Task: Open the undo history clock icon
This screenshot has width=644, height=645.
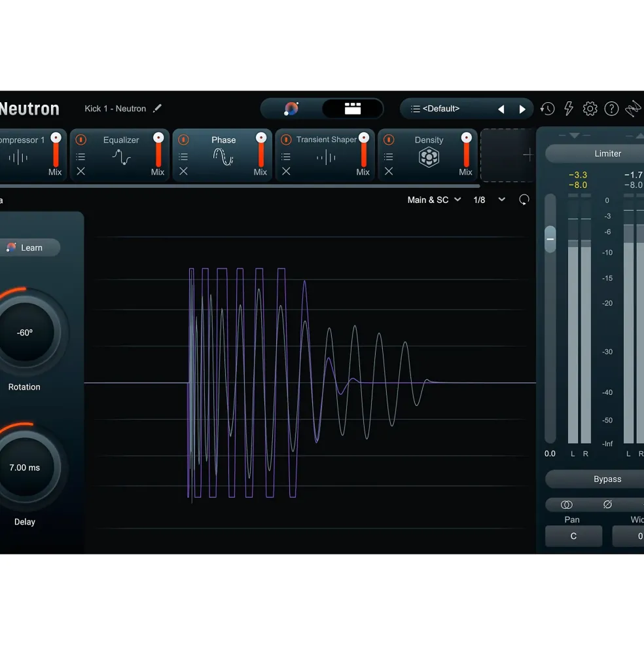Action: click(x=547, y=109)
